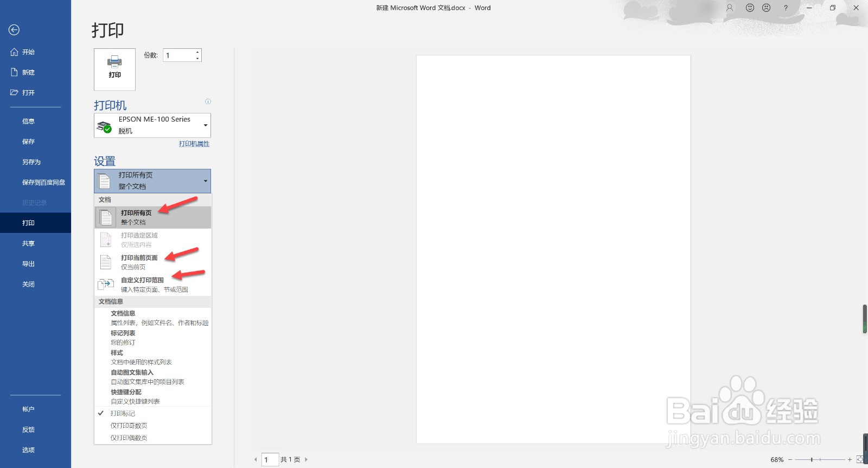
Task: Select 打印 in the sidebar
Action: (x=35, y=223)
